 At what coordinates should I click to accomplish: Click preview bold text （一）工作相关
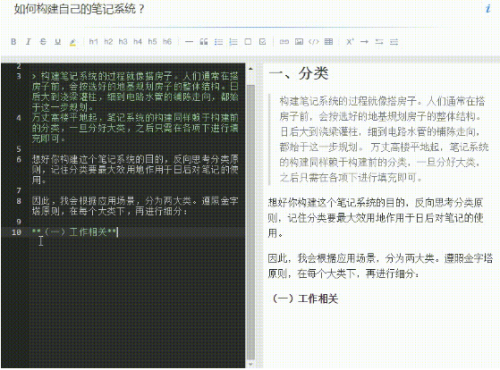tap(305, 298)
